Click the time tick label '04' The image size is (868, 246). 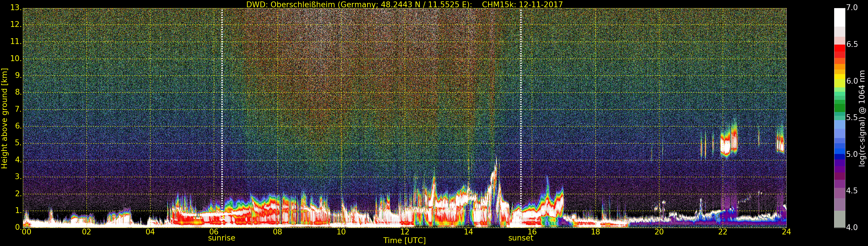pos(150,232)
